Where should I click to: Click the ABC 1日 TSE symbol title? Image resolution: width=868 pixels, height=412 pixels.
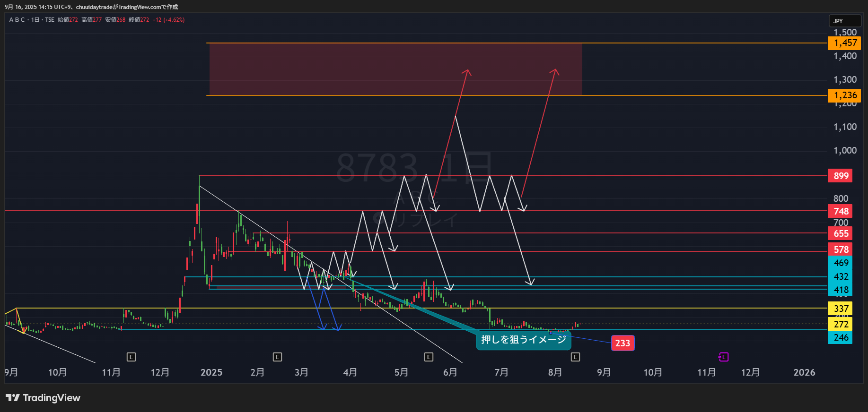[32, 20]
